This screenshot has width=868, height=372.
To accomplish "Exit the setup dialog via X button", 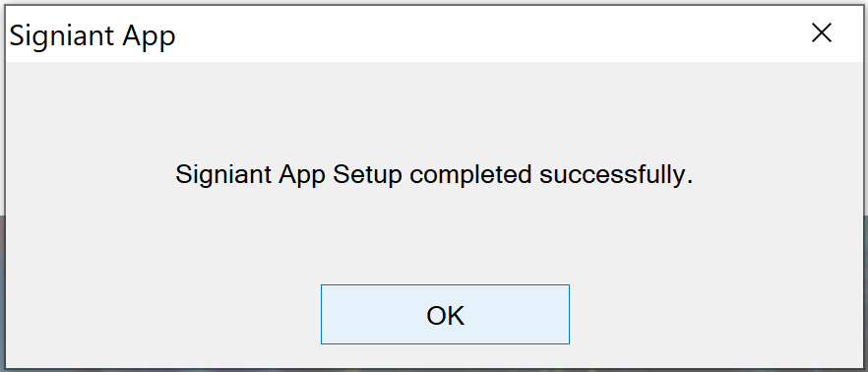I will tap(822, 33).
